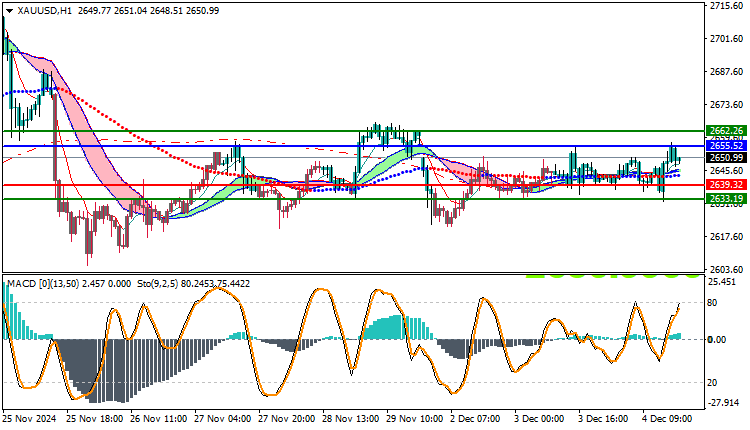Click the 2715.60 price scale value
This screenshot has width=750, height=430.
point(727,6)
